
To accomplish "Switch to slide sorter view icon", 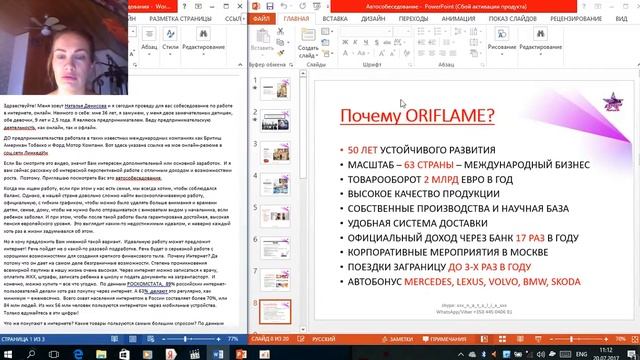I will coord(502,339).
